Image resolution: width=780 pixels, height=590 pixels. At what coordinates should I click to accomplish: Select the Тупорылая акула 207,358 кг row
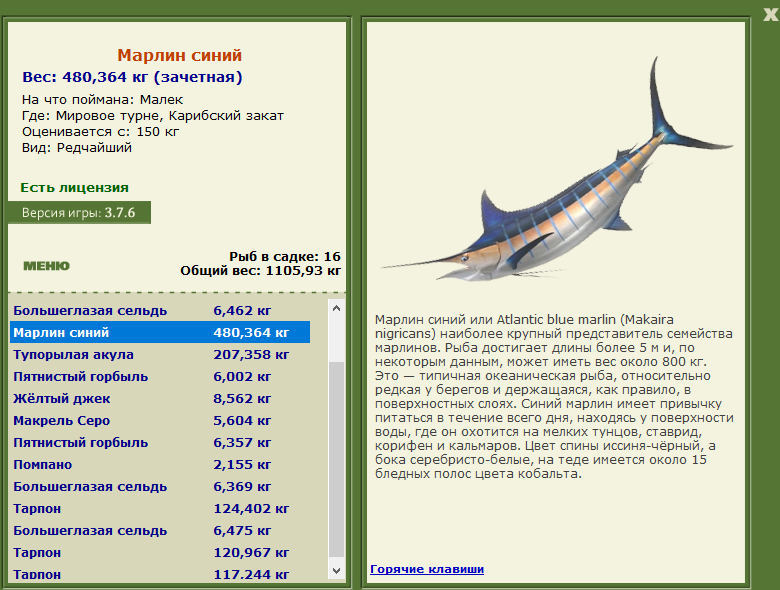[160, 355]
